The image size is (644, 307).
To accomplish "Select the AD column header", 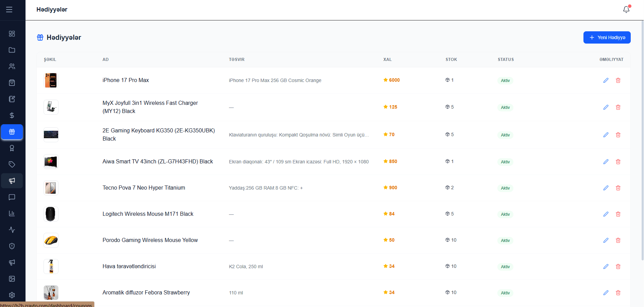I will pyautogui.click(x=105, y=60).
